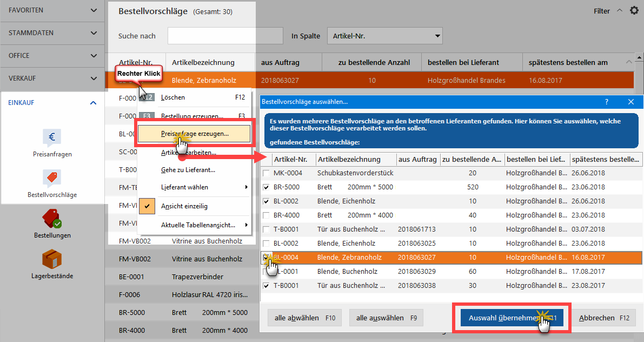Viewport: 644px width, 342px height.
Task: Close the Bestellvorschläge auswählen dialog
Action: point(631,102)
